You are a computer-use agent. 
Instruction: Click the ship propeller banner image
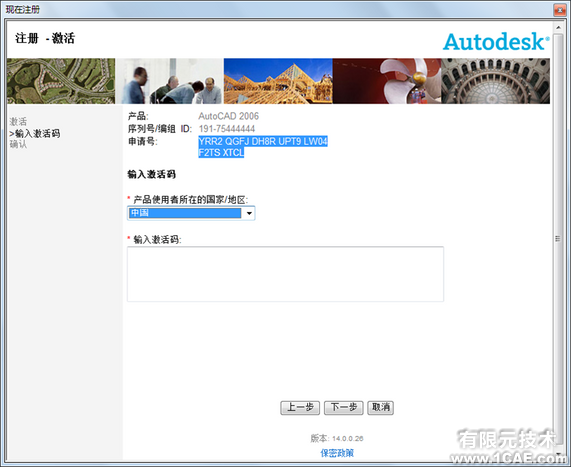pos(387,81)
